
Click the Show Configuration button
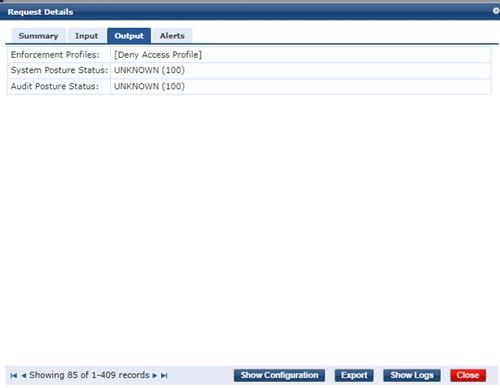point(279,375)
